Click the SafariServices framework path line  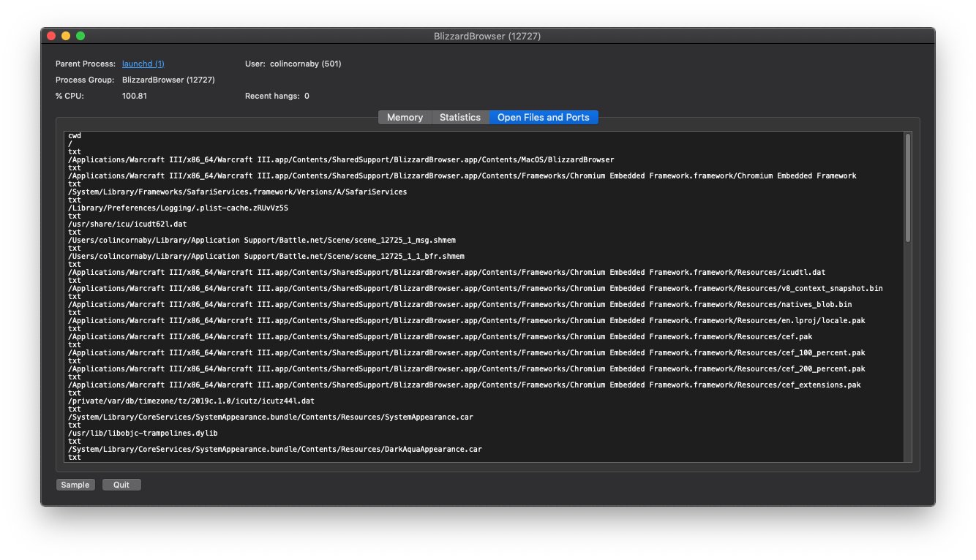[x=237, y=192]
